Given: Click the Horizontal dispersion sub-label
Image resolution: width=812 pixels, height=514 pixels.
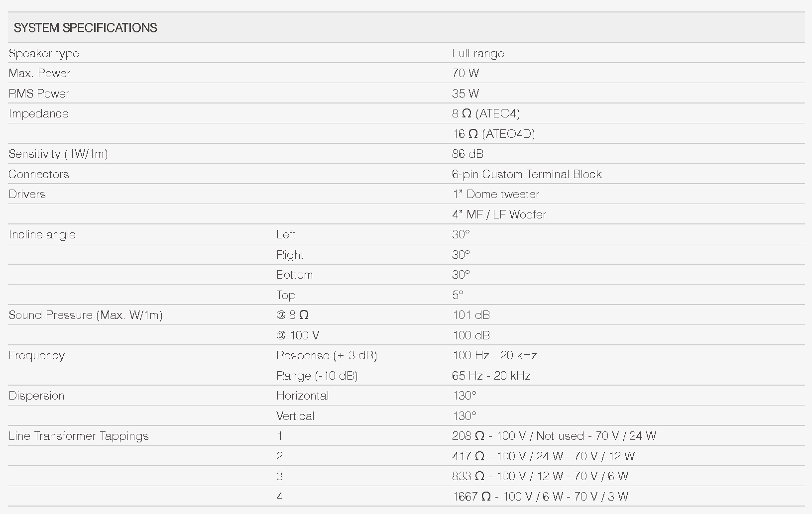Looking at the screenshot, I should (x=303, y=396).
